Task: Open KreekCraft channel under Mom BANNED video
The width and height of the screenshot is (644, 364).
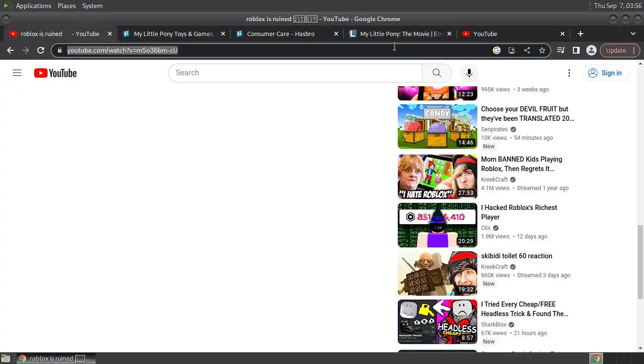Action: (x=494, y=180)
